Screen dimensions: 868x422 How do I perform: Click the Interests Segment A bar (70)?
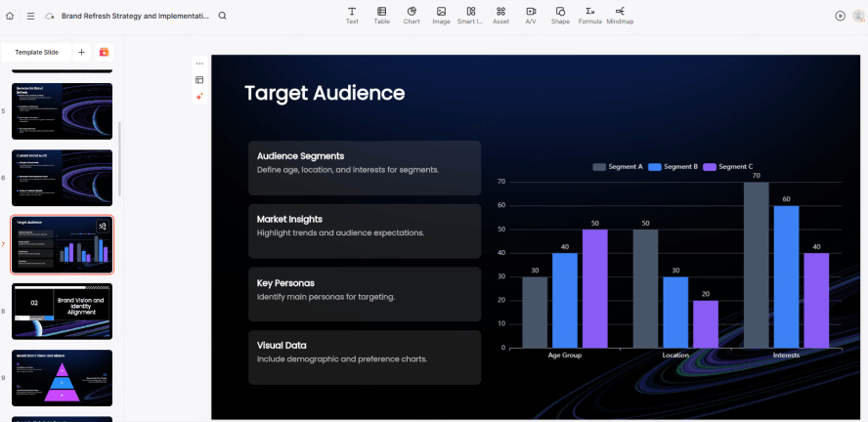(757, 265)
